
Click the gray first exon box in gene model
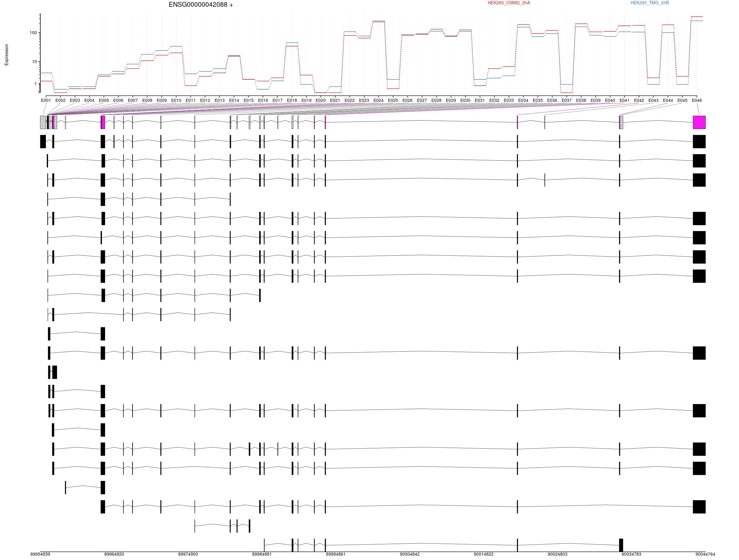[x=43, y=122]
